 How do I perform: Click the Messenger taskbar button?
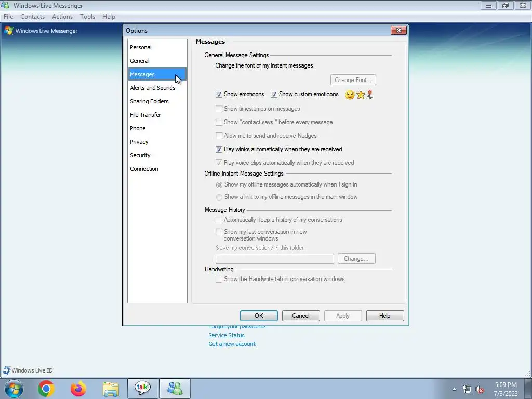point(175,389)
